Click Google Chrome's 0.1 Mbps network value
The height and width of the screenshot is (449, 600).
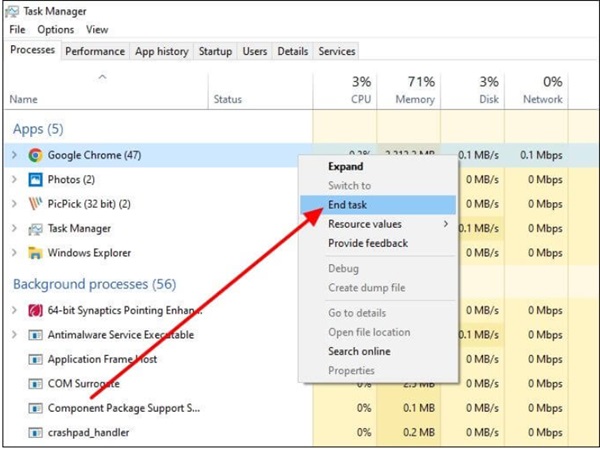(x=541, y=155)
